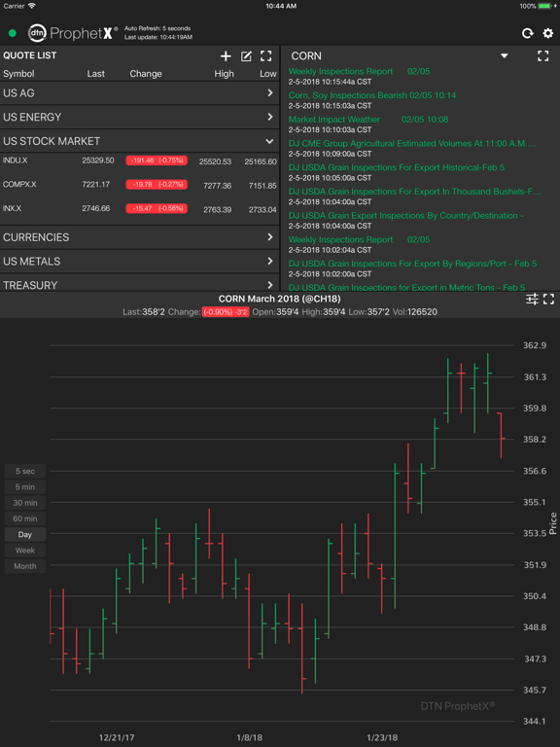This screenshot has height=747, width=560.
Task: Click INX.X low value 2733.04
Action: (x=262, y=209)
